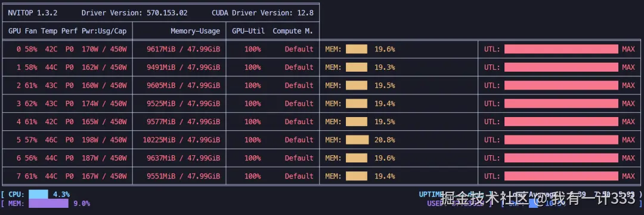Click GPU 0 memory usage bar

tap(356, 50)
